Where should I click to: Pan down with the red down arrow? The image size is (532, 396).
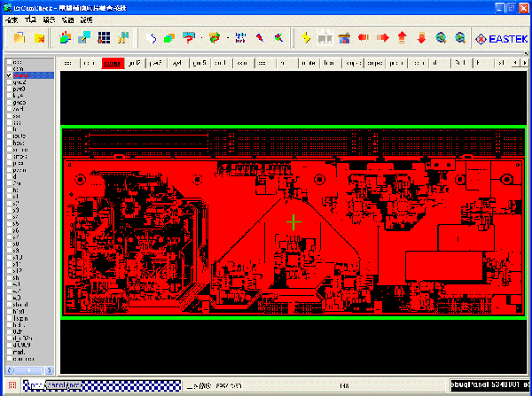(x=421, y=37)
